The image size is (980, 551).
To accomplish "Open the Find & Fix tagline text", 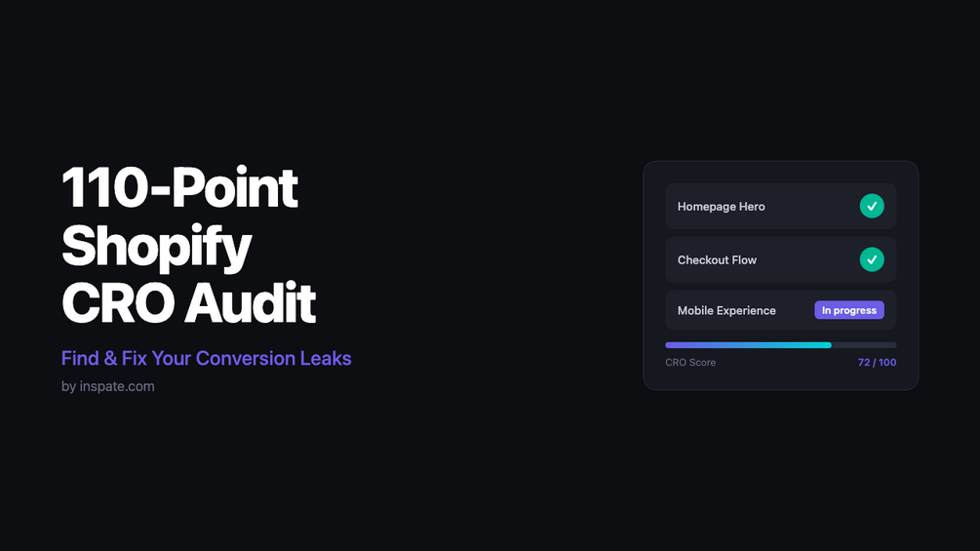I will [x=207, y=358].
